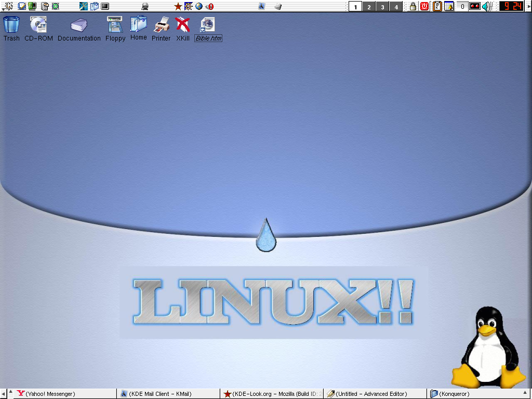The image size is (532, 399).
Task: Open the Documentation desktop icon
Action: tap(79, 29)
